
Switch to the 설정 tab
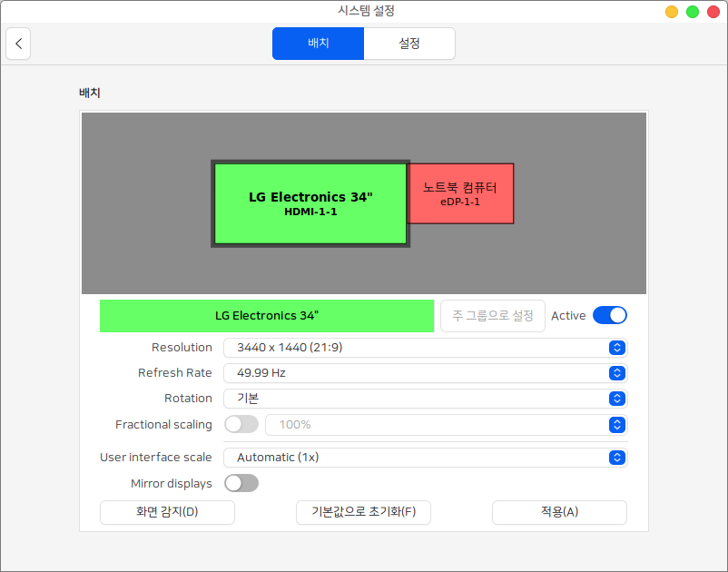pos(409,44)
